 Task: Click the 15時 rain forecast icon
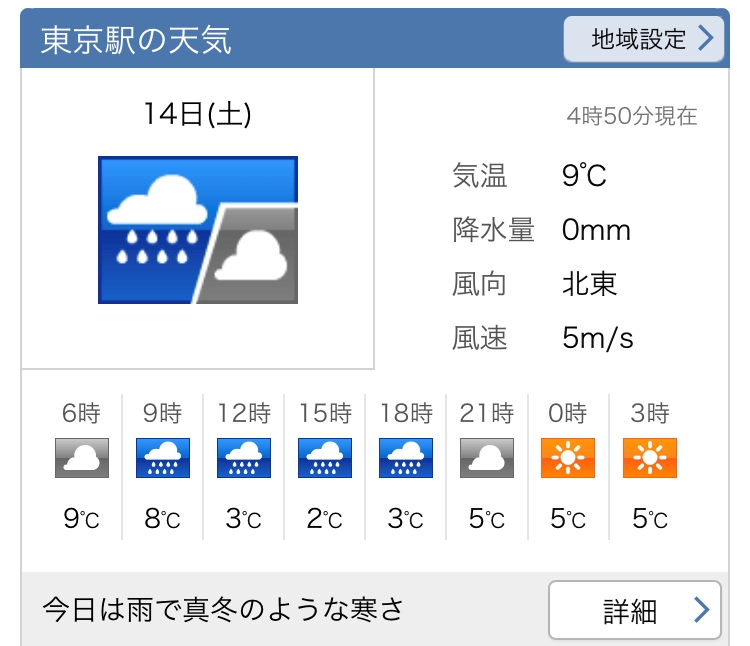click(x=325, y=458)
